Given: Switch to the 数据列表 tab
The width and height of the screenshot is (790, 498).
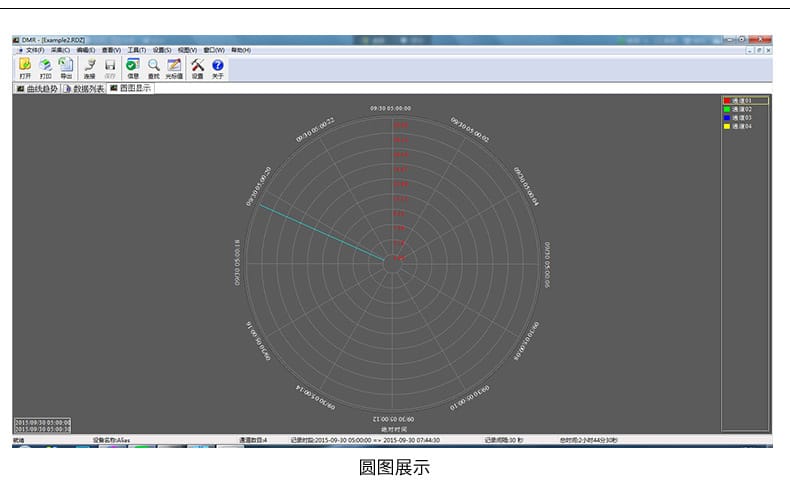Looking at the screenshot, I should click(88, 88).
